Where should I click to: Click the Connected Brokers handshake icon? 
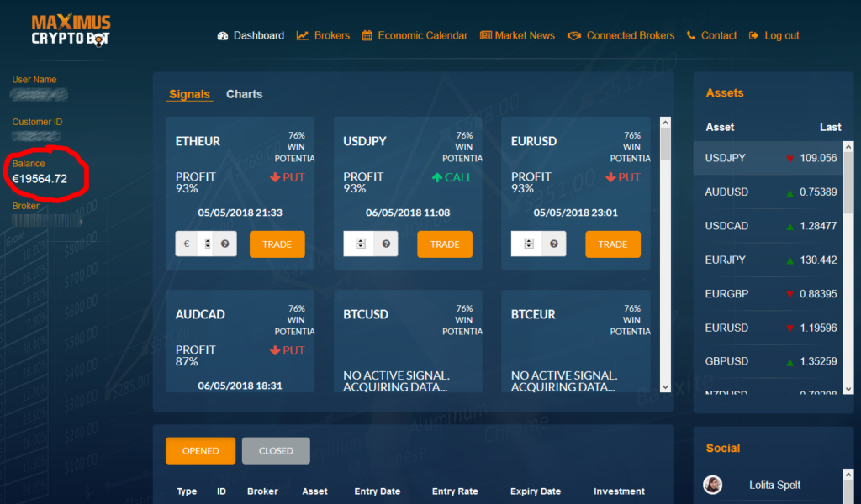coord(573,35)
